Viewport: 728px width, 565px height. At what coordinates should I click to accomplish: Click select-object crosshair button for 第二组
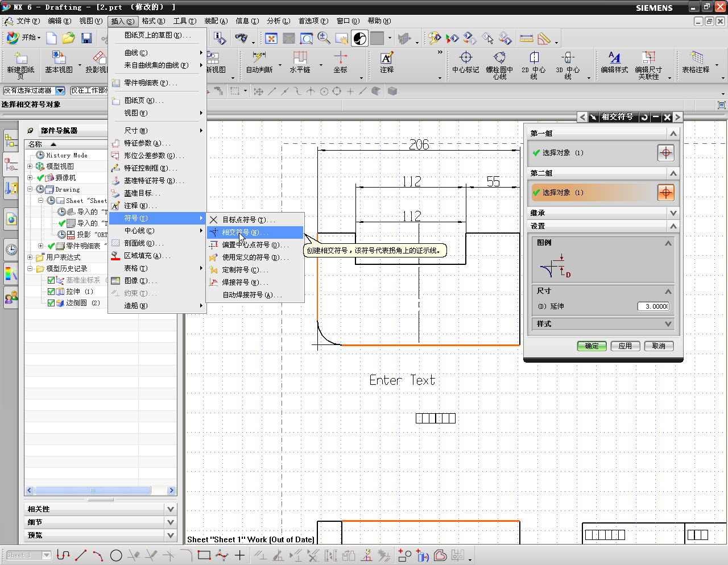point(665,192)
